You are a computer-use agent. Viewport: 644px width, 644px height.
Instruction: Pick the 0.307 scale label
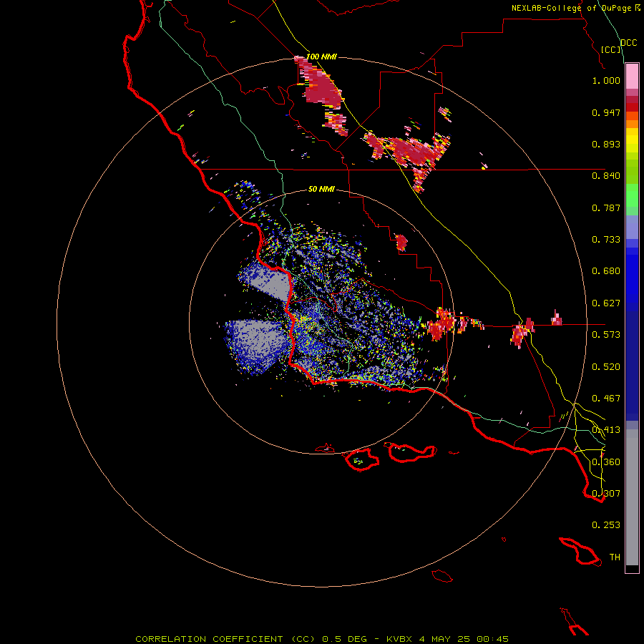pos(606,494)
